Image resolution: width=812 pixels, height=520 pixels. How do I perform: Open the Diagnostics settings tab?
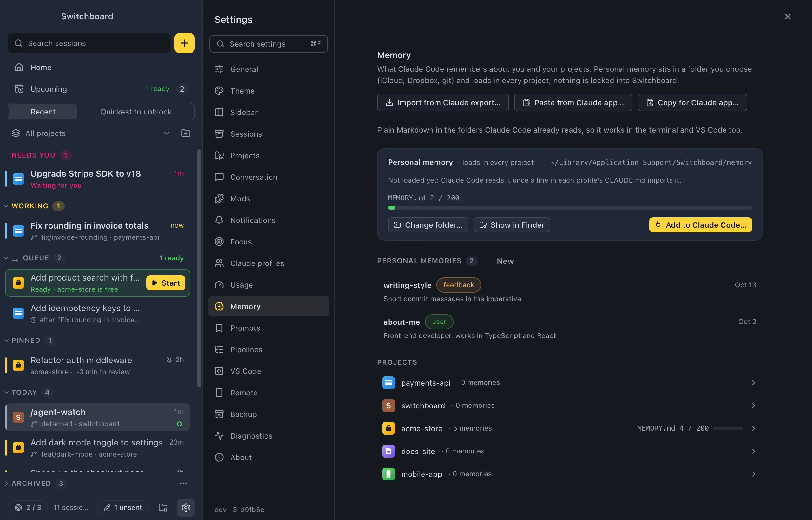coord(269,436)
